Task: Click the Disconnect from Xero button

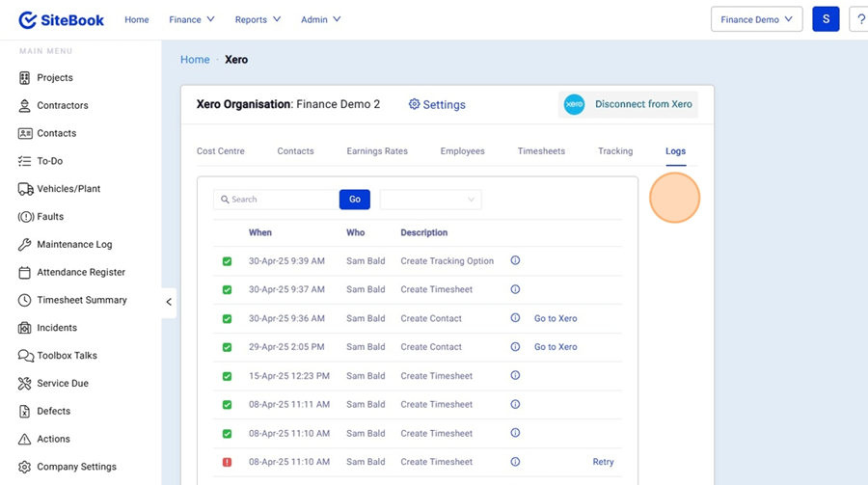Action: click(629, 104)
